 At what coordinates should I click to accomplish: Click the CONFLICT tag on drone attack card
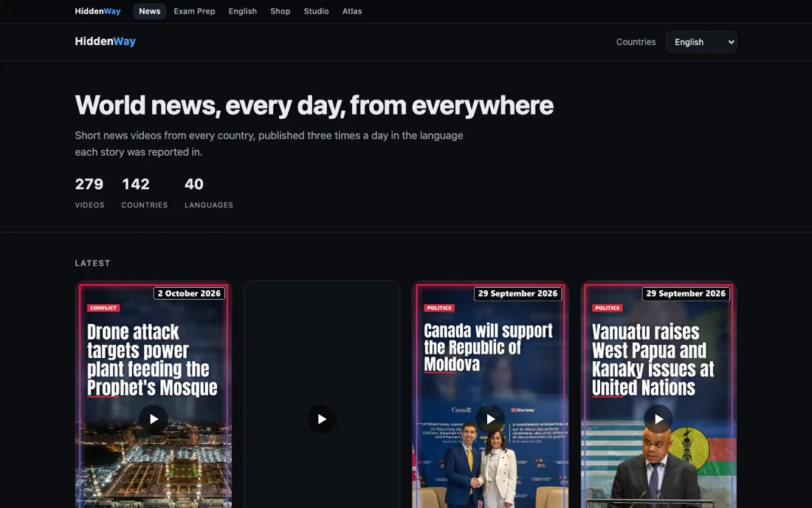[103, 308]
